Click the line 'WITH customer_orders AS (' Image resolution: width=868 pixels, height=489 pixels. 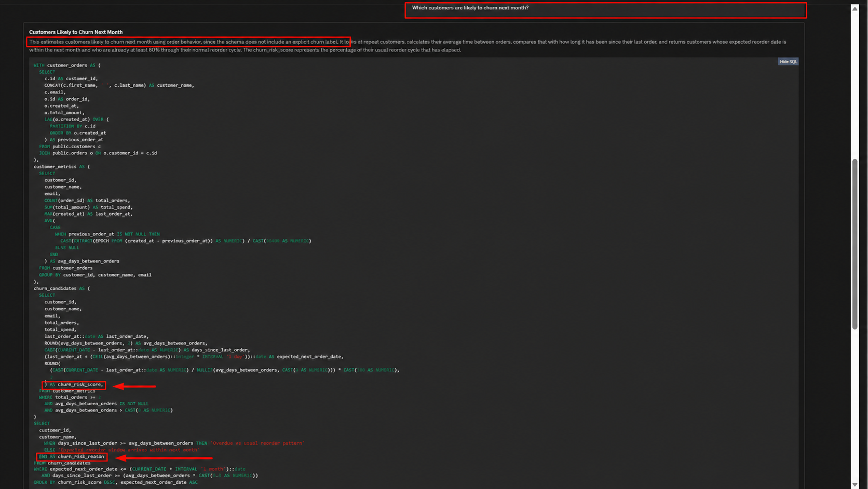[67, 65]
